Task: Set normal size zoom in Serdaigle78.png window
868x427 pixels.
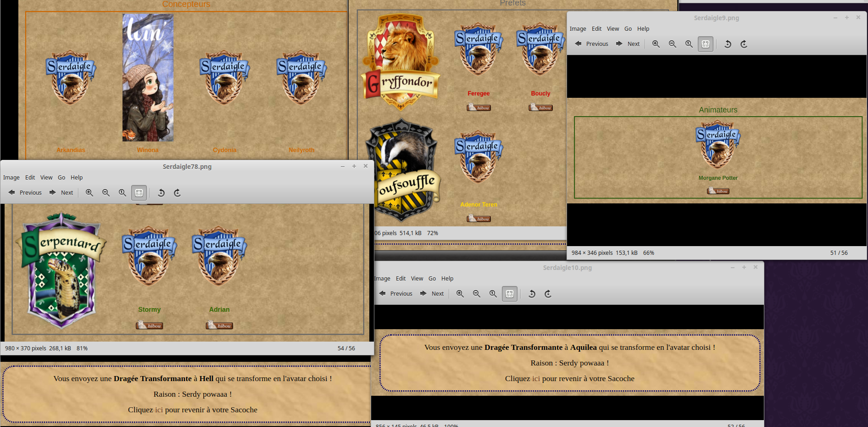Action: (x=122, y=193)
